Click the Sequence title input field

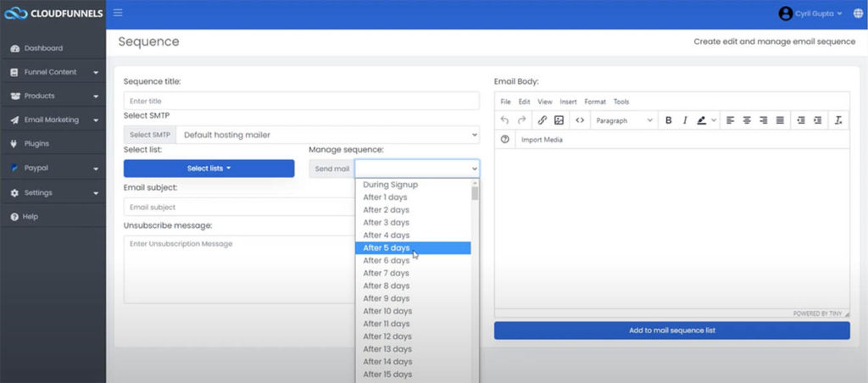click(301, 101)
